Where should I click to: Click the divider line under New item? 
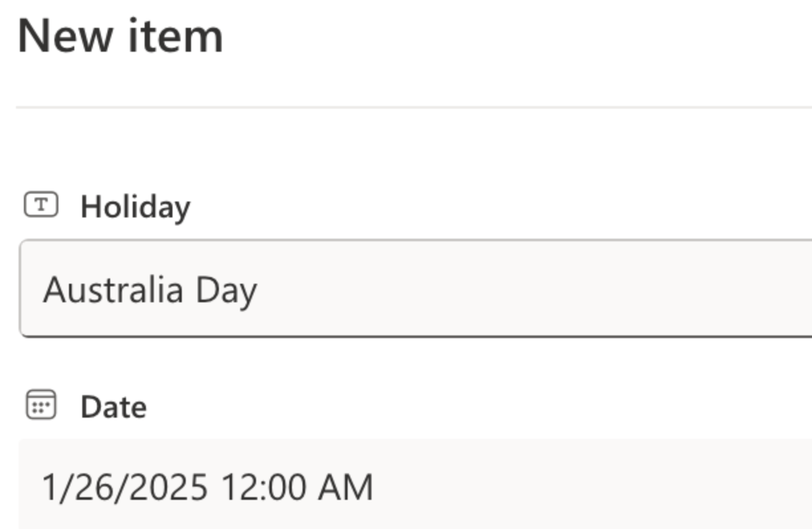coord(411,107)
